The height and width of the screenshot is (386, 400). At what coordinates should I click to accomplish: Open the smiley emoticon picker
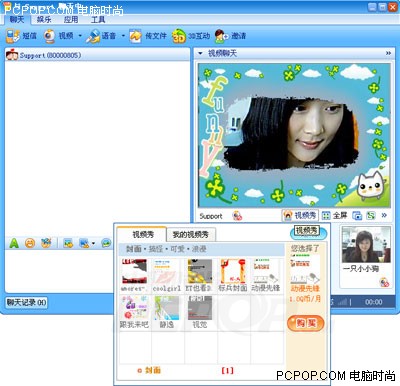coord(30,243)
